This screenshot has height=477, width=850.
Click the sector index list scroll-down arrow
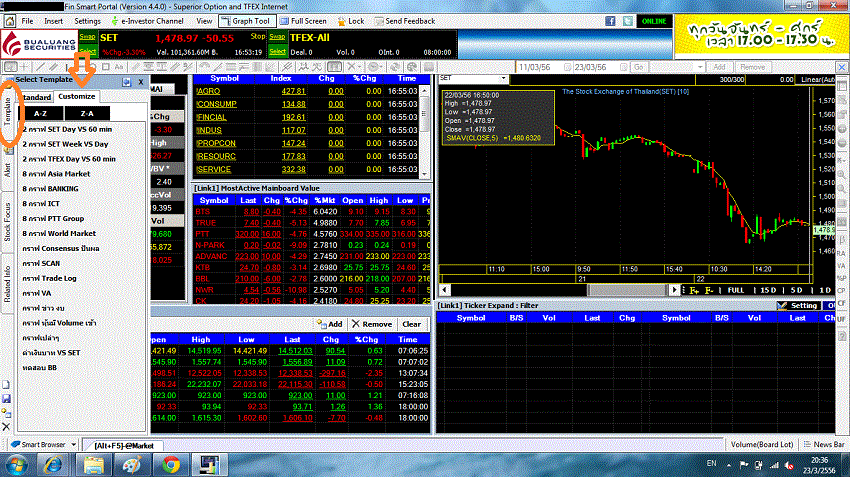coord(424,174)
